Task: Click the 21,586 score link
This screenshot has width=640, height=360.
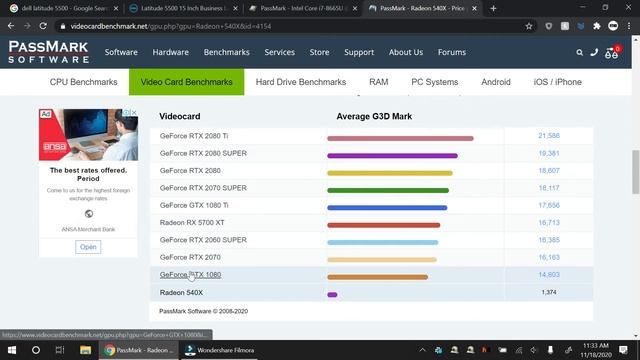Action: 549,136
